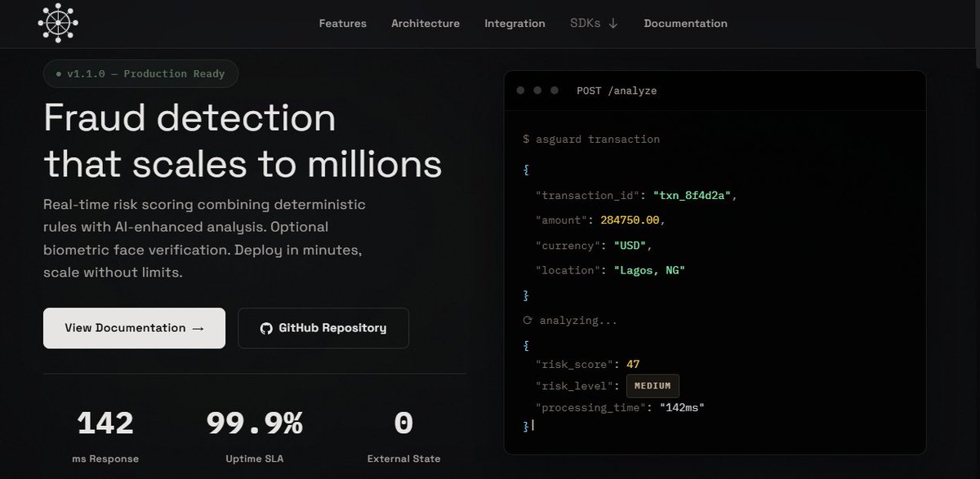The image size is (980, 479).
Task: Click the second terminal window dot
Action: click(x=537, y=91)
